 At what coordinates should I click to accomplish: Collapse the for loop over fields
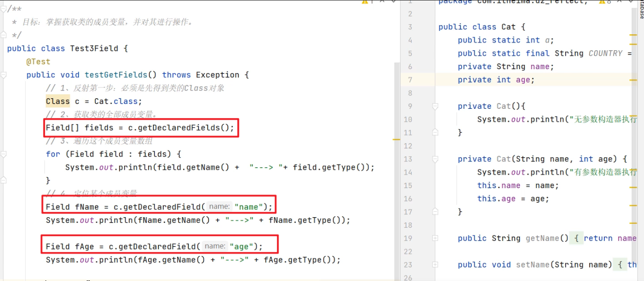pos(4,154)
